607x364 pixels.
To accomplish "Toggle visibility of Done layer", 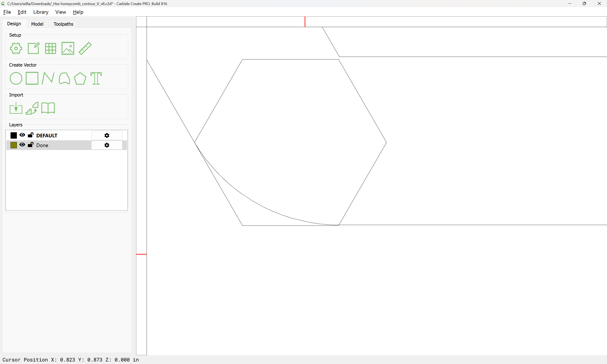I will pyautogui.click(x=22, y=145).
